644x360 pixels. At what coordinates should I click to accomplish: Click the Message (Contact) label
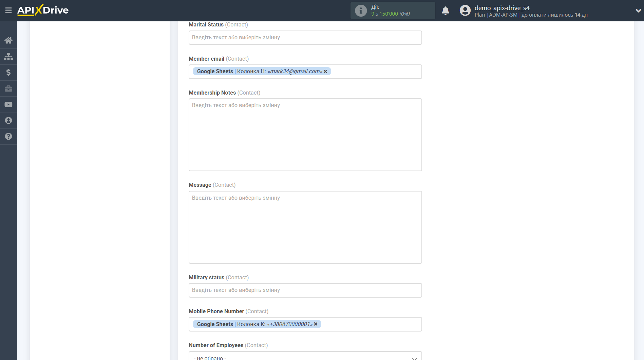pos(212,185)
